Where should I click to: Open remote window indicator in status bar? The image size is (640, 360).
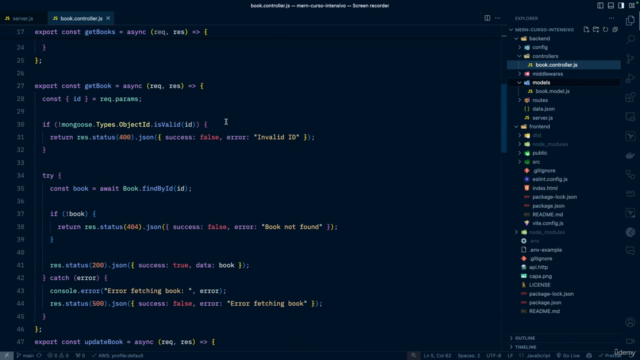click(7, 356)
